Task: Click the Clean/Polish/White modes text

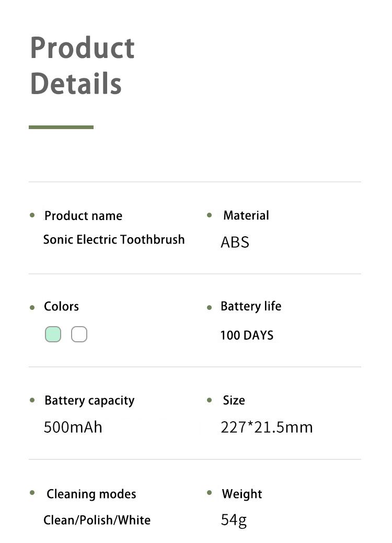Action: (x=97, y=520)
